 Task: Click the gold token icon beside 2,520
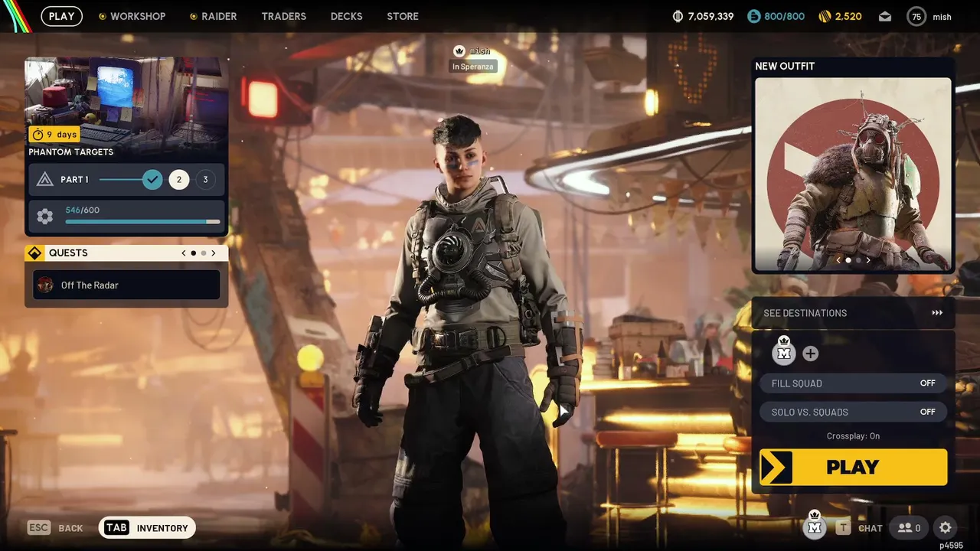click(825, 16)
